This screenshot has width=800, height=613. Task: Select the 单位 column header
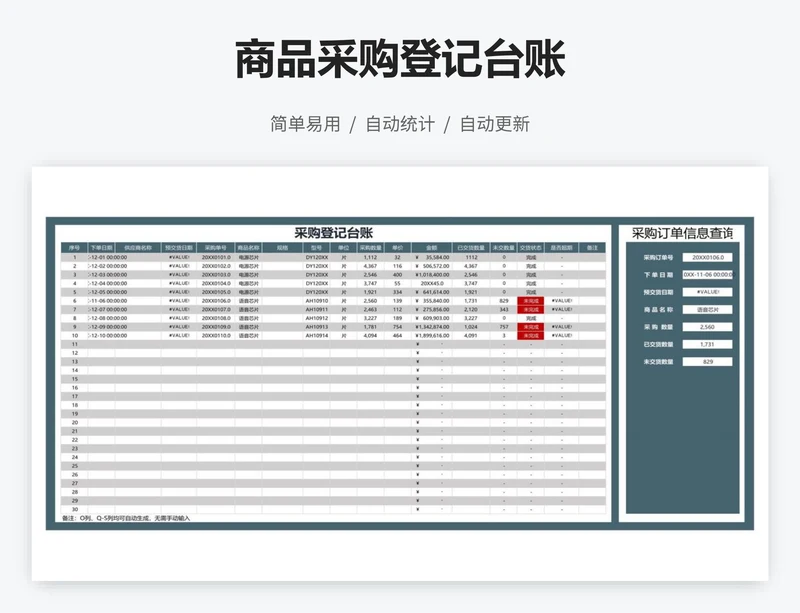(343, 248)
